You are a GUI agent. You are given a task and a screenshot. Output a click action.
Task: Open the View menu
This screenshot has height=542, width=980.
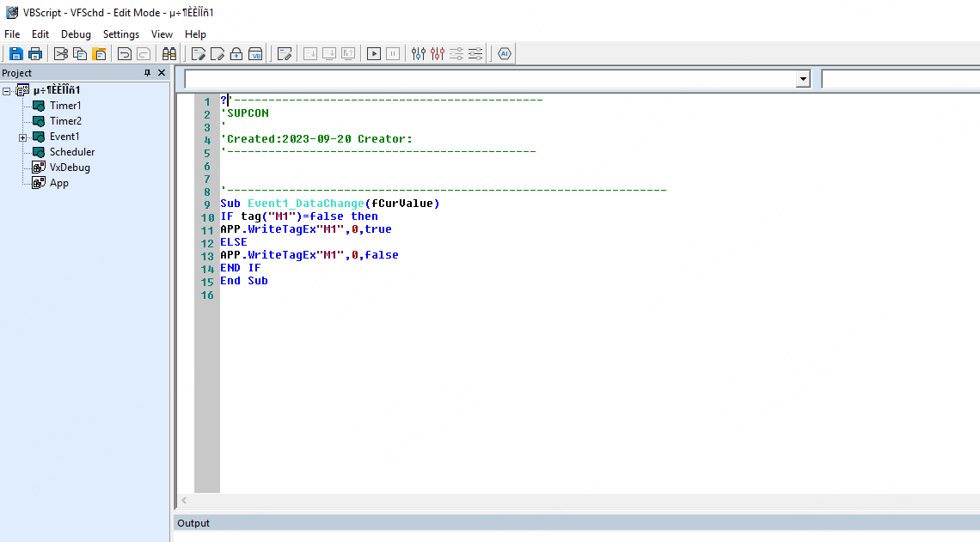162,34
